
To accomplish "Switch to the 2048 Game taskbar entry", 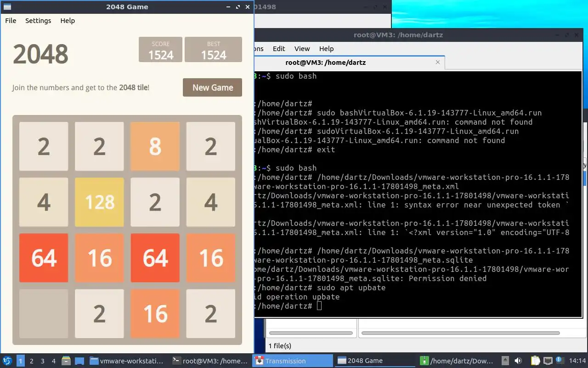I will coord(375,361).
